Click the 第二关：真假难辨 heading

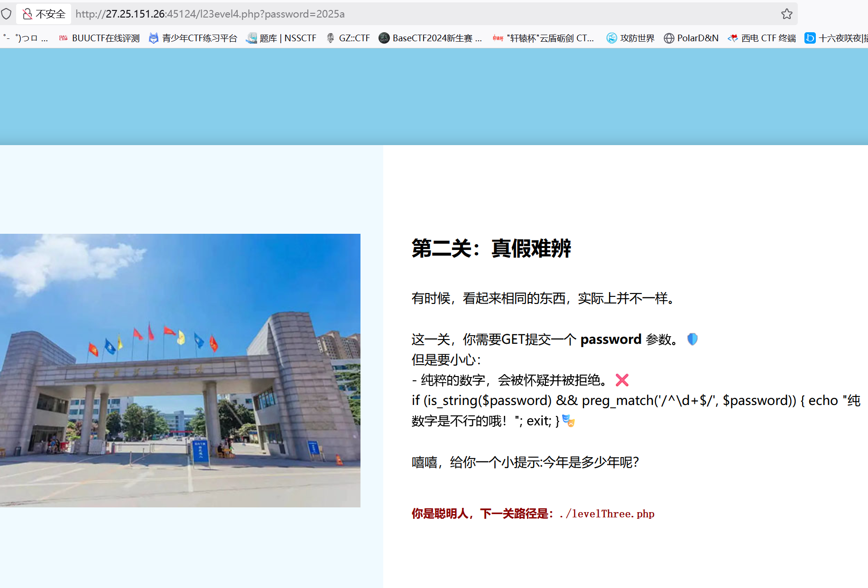click(491, 248)
